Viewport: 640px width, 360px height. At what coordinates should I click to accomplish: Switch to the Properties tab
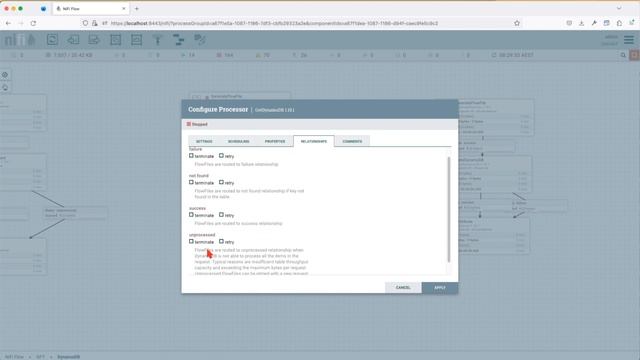[x=275, y=141]
